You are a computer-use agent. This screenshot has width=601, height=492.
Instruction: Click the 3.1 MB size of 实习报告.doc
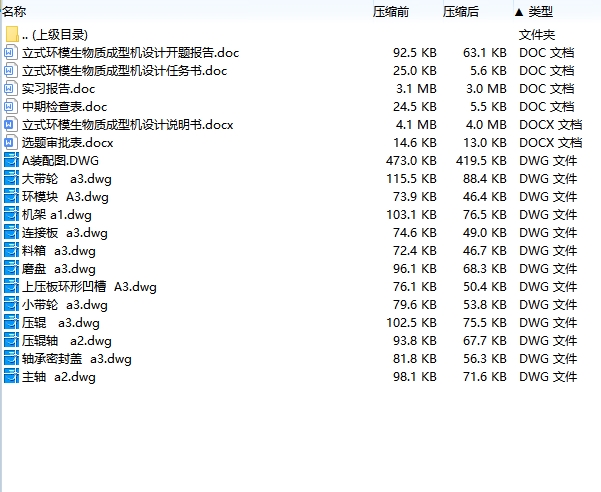(417, 89)
